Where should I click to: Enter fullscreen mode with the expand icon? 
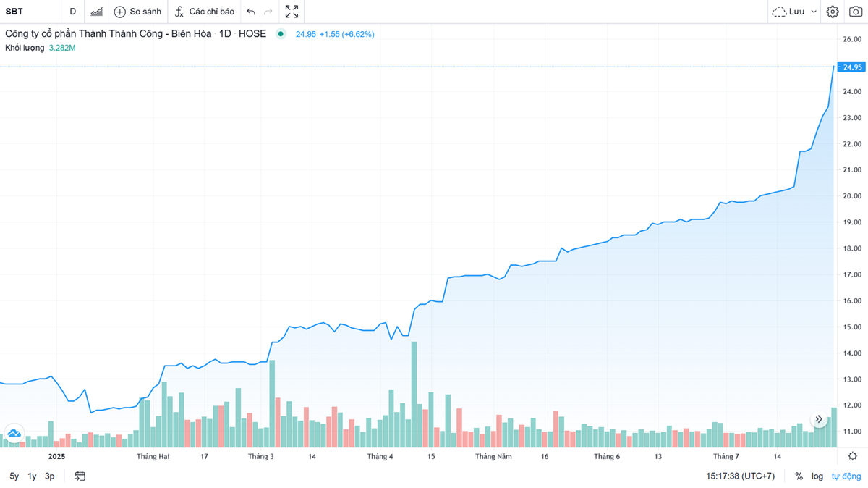pyautogui.click(x=292, y=12)
